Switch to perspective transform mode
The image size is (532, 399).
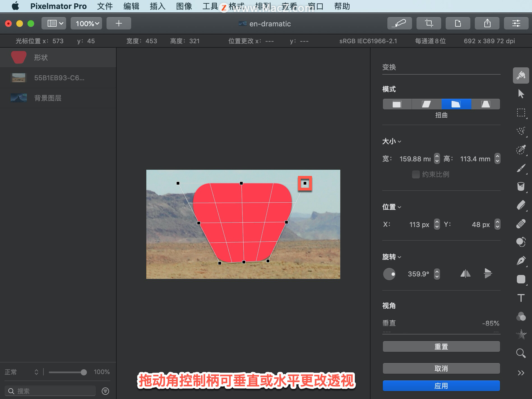click(485, 104)
